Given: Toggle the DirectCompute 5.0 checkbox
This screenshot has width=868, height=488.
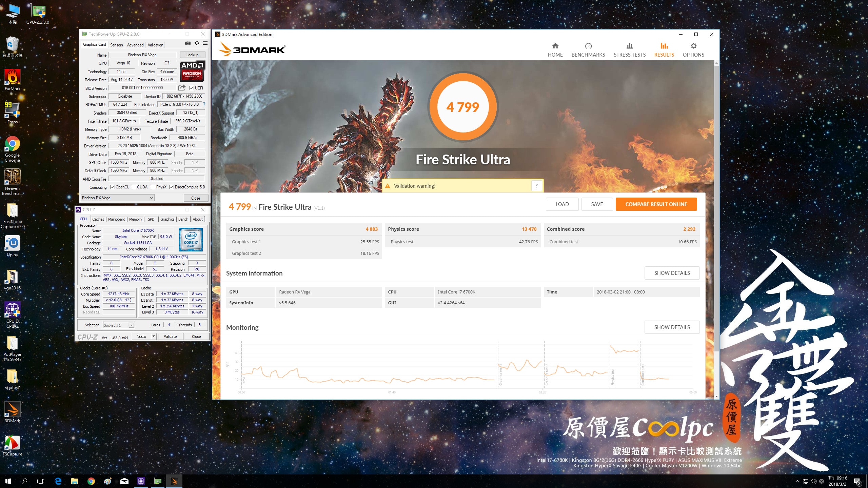Looking at the screenshot, I should 172,187.
